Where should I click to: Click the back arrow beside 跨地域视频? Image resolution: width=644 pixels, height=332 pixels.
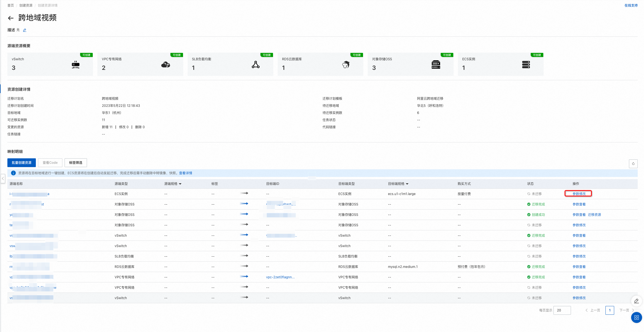[11, 18]
